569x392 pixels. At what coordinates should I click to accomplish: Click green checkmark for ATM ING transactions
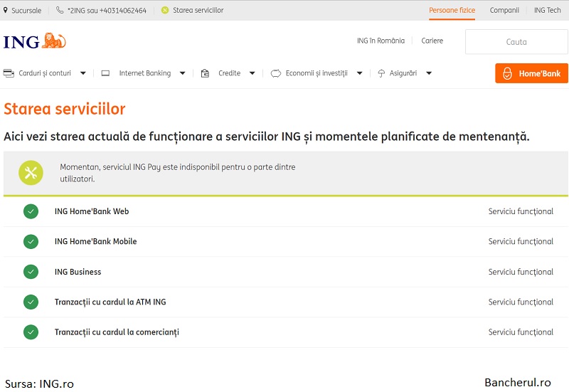31,302
